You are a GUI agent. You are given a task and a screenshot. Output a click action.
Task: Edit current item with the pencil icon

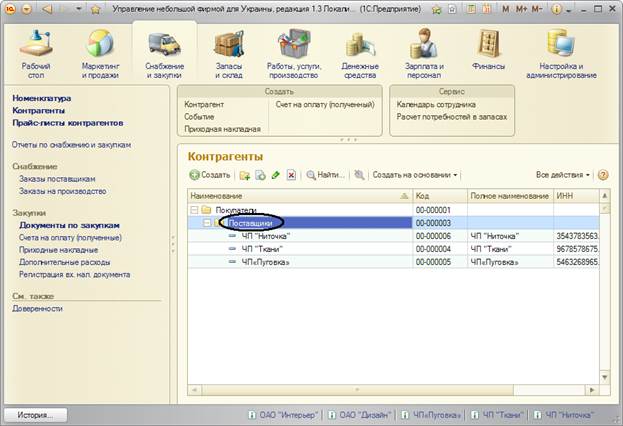pyautogui.click(x=275, y=175)
